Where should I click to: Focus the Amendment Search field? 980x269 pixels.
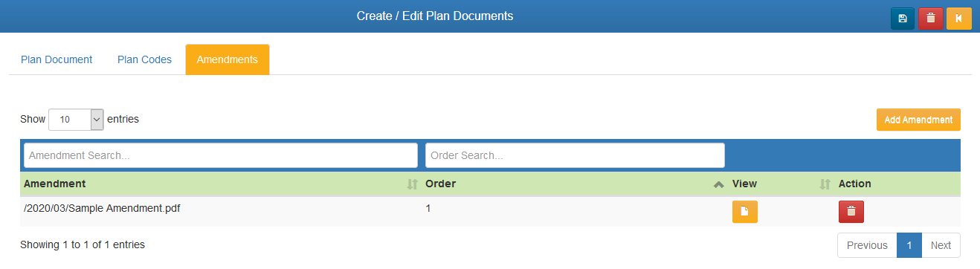click(221, 155)
